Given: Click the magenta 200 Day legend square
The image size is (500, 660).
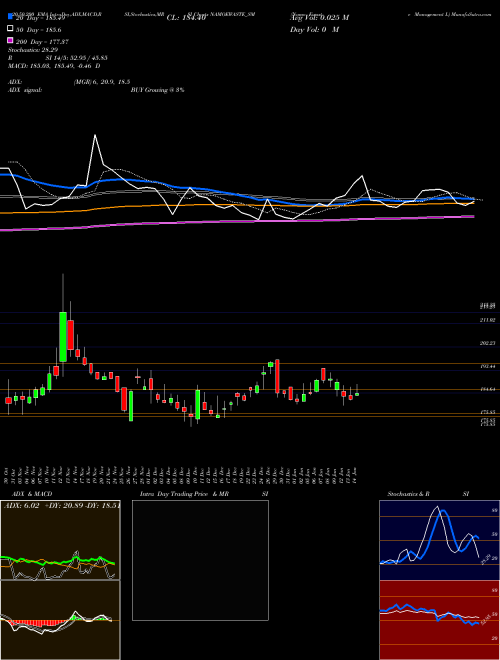Looking at the screenshot, I should tap(10, 41).
